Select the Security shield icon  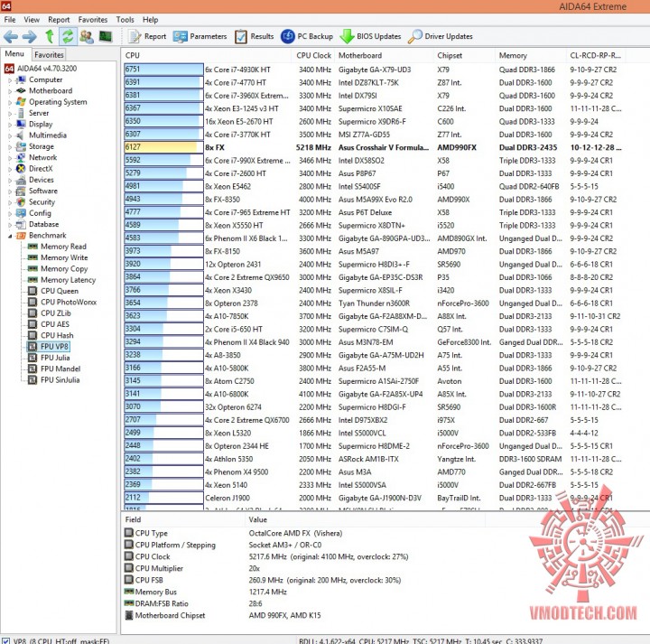click(x=21, y=202)
